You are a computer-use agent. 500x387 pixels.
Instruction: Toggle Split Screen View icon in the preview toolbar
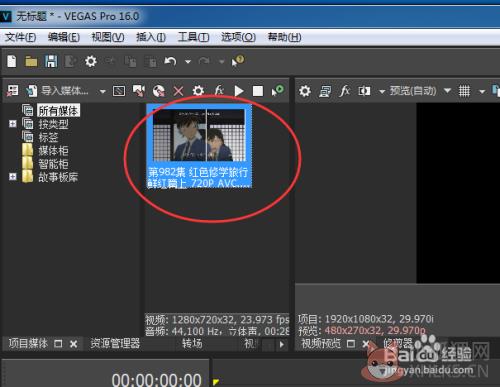tap(364, 91)
